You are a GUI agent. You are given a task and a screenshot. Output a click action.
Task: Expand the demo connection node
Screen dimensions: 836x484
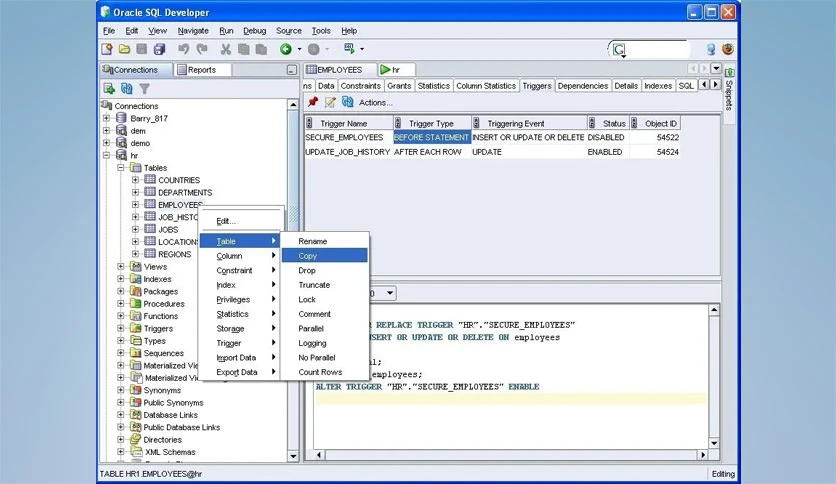coord(107,143)
